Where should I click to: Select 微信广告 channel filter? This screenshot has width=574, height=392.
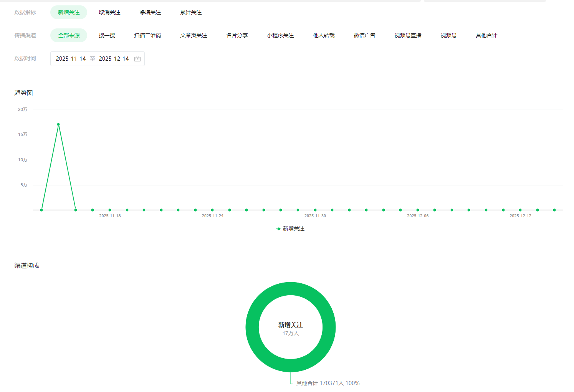point(364,35)
